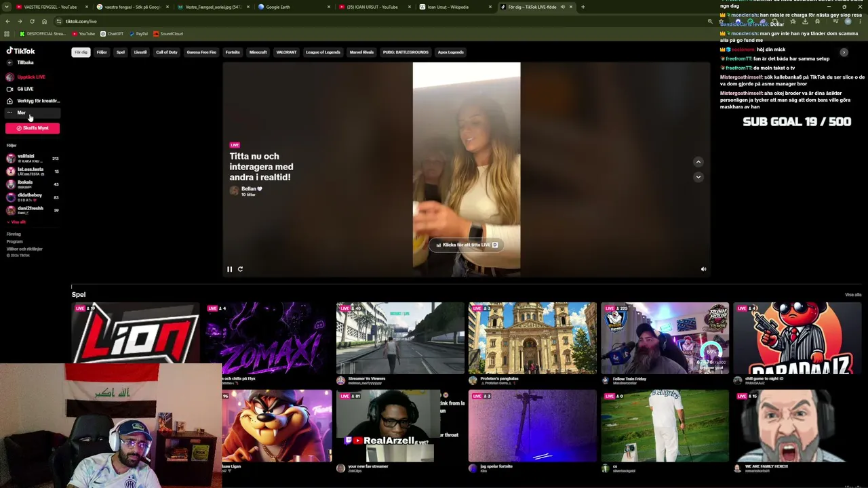Select the Apex Legends category chip
868x488 pixels.
(451, 52)
